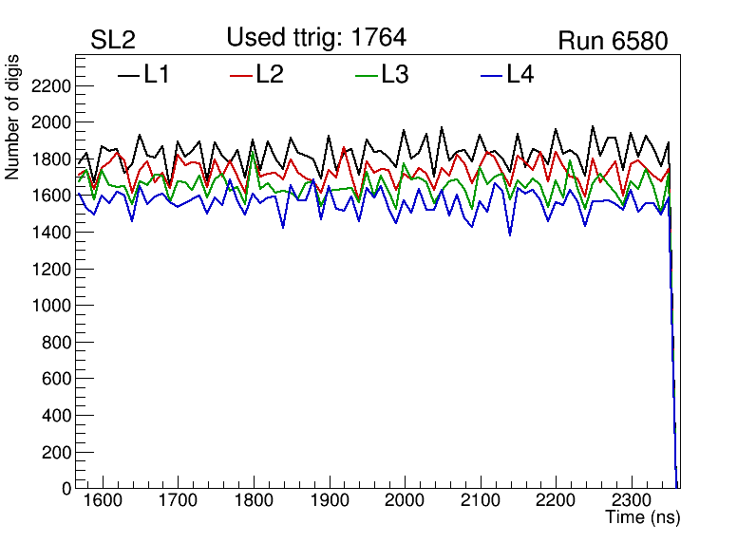Click the 'Run 6580' label
756x543 pixels.
coord(613,41)
